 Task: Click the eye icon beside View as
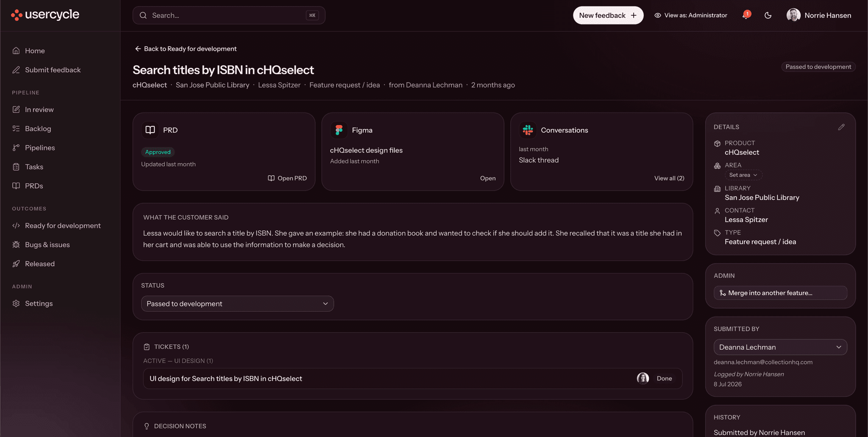coord(658,15)
